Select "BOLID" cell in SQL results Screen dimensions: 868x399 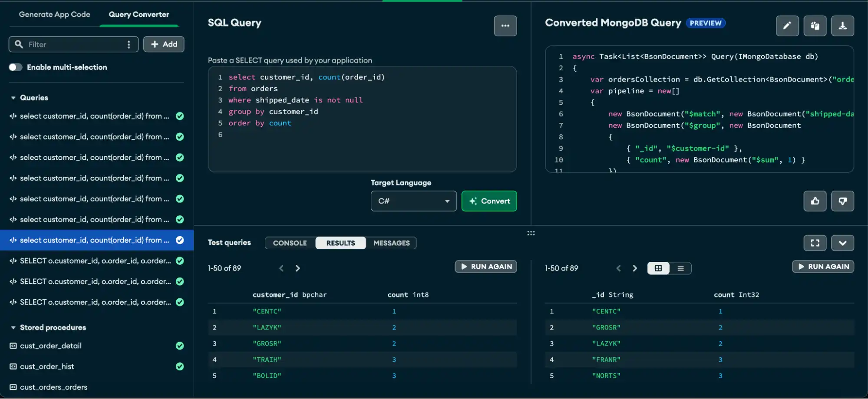pos(267,376)
